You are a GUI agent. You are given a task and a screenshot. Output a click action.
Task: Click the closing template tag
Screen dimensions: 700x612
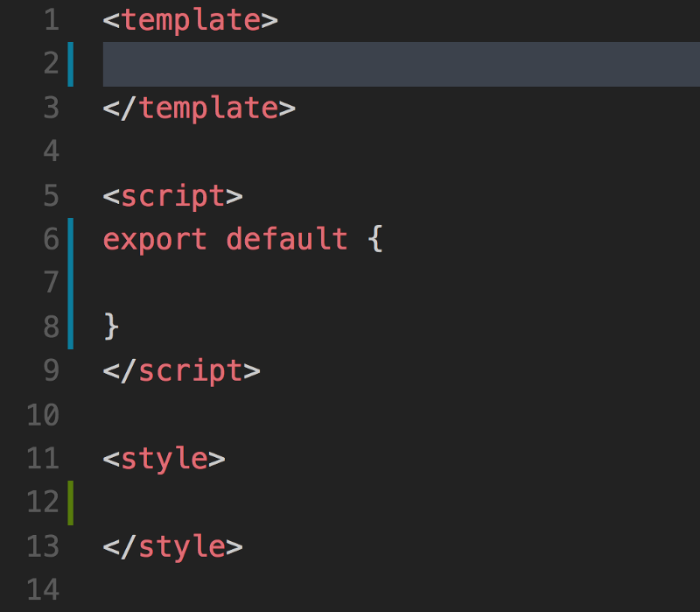(x=199, y=108)
